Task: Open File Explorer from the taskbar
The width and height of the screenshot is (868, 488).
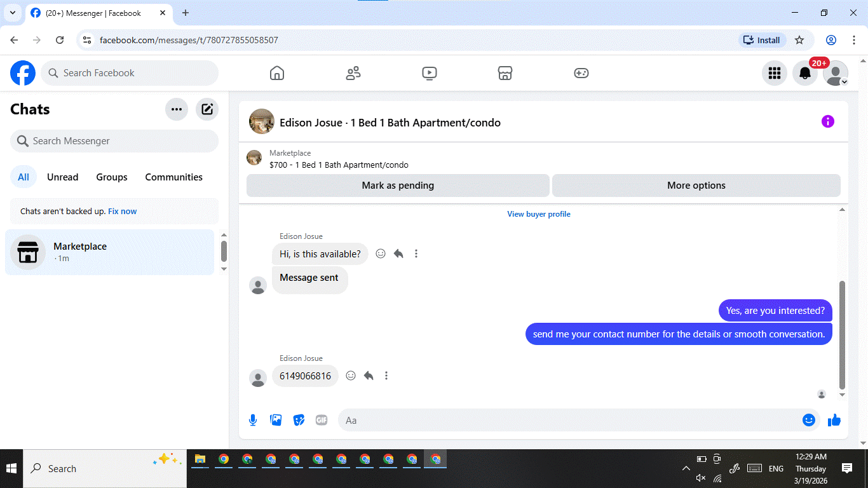Action: [x=200, y=459]
